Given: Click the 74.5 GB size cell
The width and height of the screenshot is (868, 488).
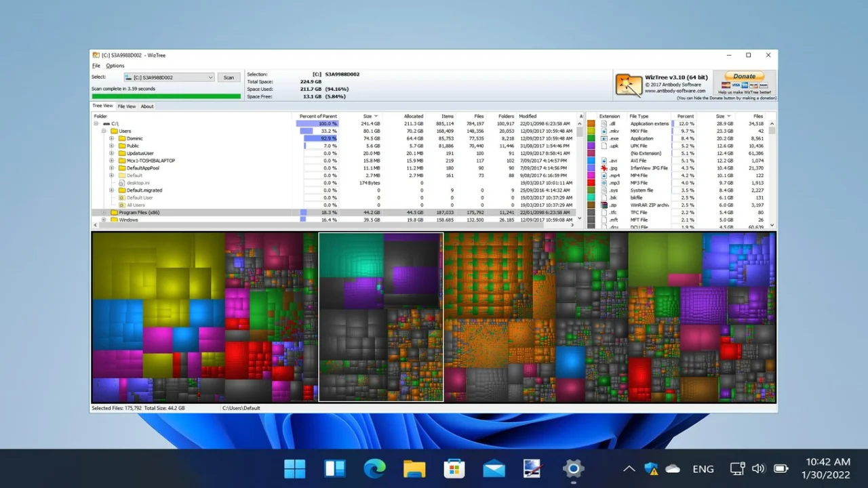Looking at the screenshot, I should tap(371, 138).
